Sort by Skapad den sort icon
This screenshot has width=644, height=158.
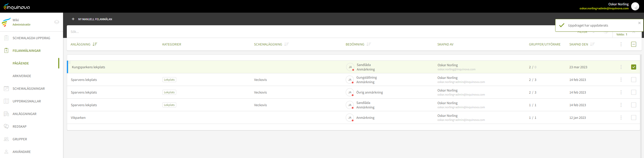592,44
